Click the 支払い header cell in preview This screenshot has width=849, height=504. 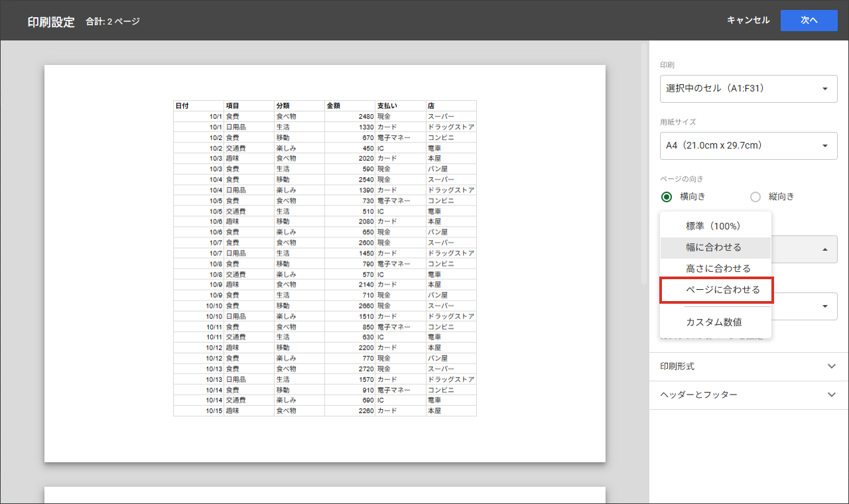tap(401, 105)
